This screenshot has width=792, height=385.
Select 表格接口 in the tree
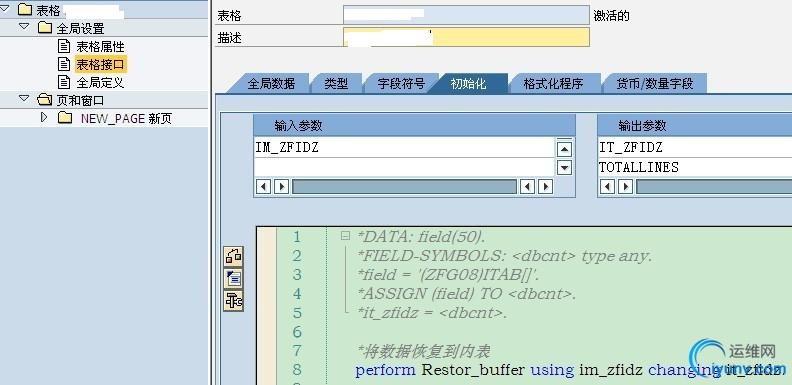(100, 64)
